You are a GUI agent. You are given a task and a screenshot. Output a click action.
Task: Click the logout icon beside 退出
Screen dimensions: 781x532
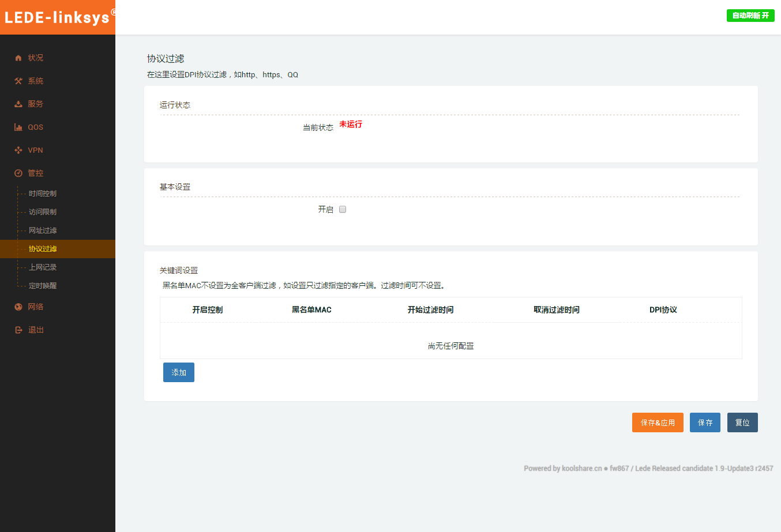point(18,330)
